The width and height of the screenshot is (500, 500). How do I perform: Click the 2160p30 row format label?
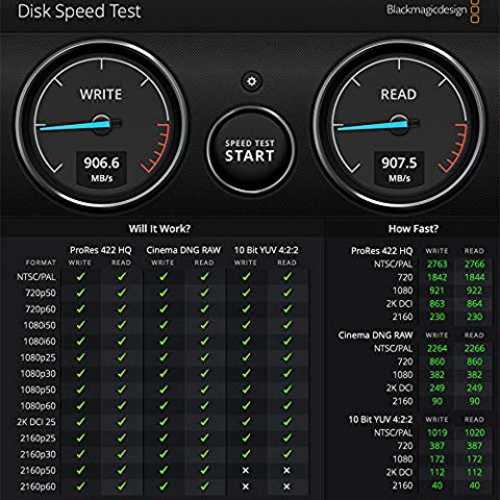(x=38, y=454)
